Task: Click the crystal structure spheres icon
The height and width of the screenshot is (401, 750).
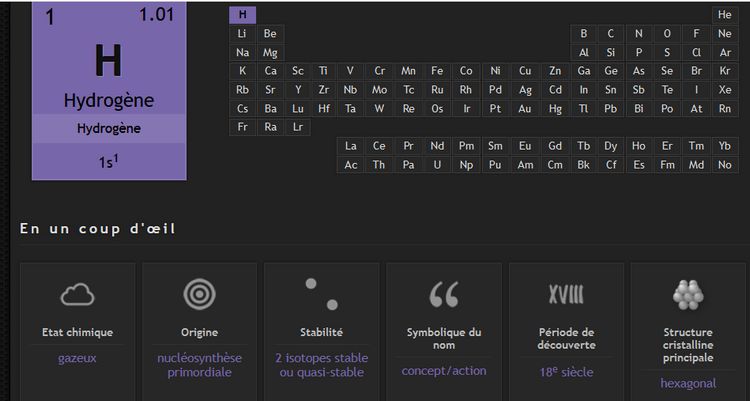Action: pos(688,293)
